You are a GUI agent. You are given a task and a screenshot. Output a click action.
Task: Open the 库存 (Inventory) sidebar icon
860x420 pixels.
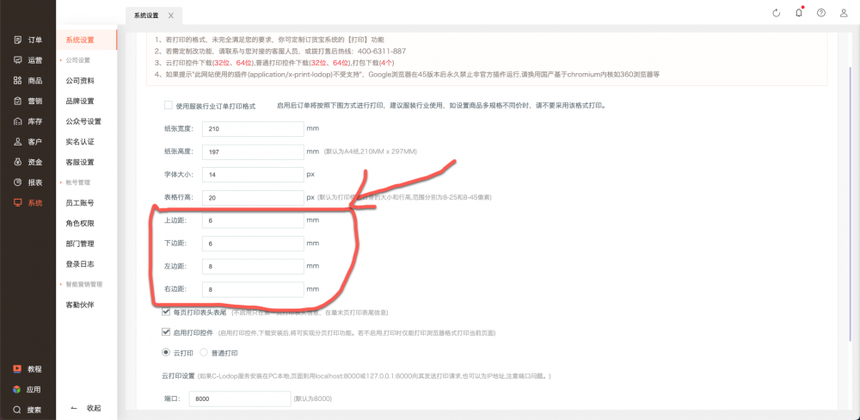(x=18, y=121)
